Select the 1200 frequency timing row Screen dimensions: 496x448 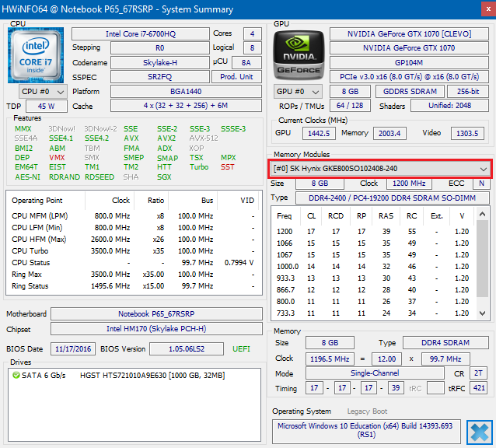[x=373, y=232]
